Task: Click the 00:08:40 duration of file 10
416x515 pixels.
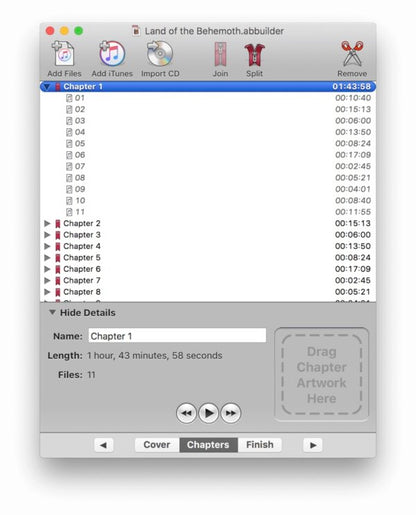Action: point(353,201)
